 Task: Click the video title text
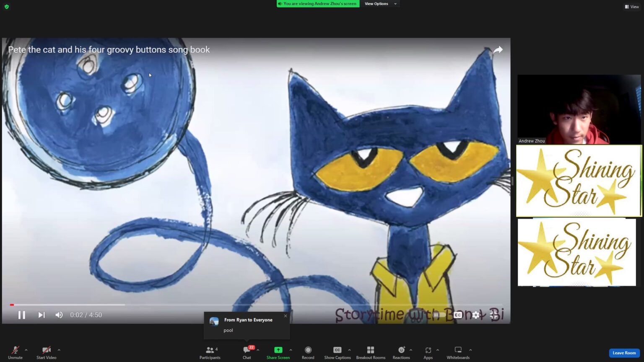tap(109, 49)
